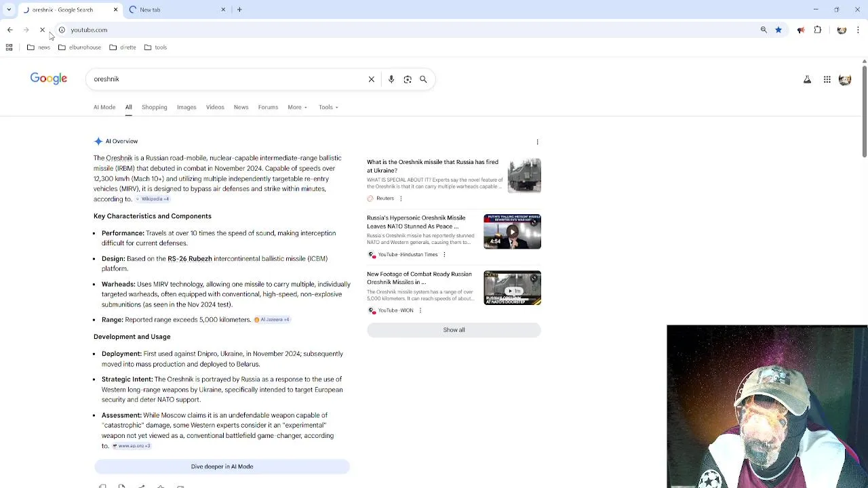Click the youtube.com address bar
868x488 pixels.
[x=407, y=30]
